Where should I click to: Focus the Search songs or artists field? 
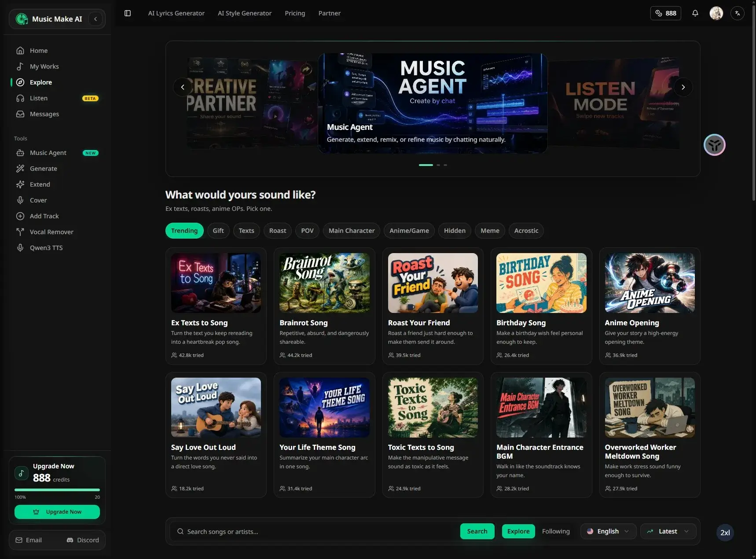(x=315, y=532)
